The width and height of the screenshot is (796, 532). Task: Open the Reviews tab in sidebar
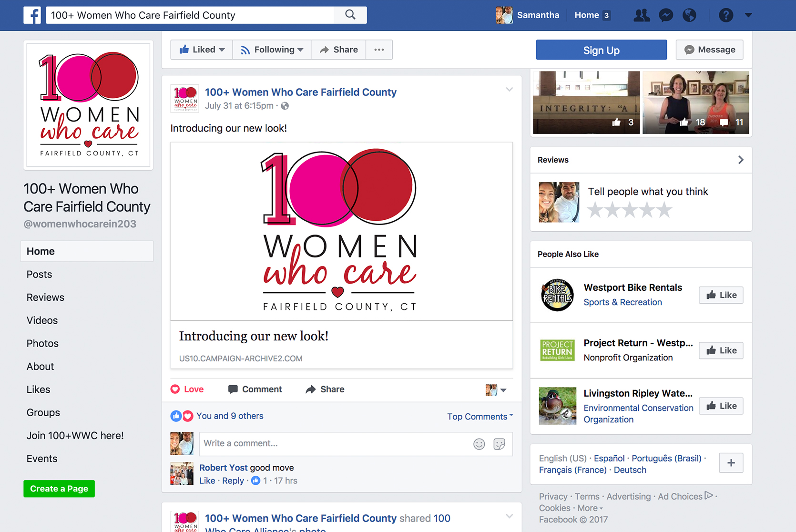(45, 297)
